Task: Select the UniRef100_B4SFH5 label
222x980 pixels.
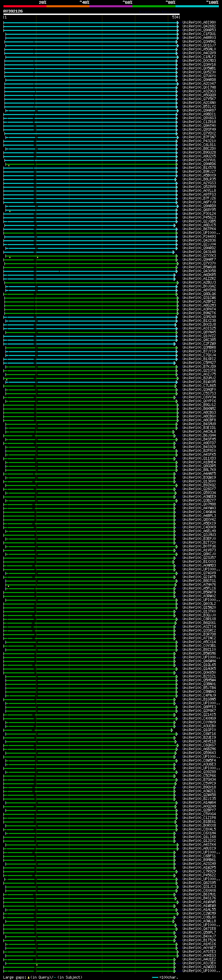Action: pos(199,439)
